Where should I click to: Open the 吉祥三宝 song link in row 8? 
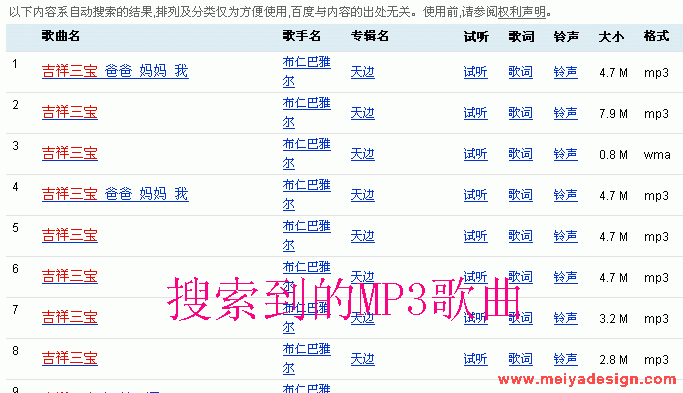(x=70, y=358)
